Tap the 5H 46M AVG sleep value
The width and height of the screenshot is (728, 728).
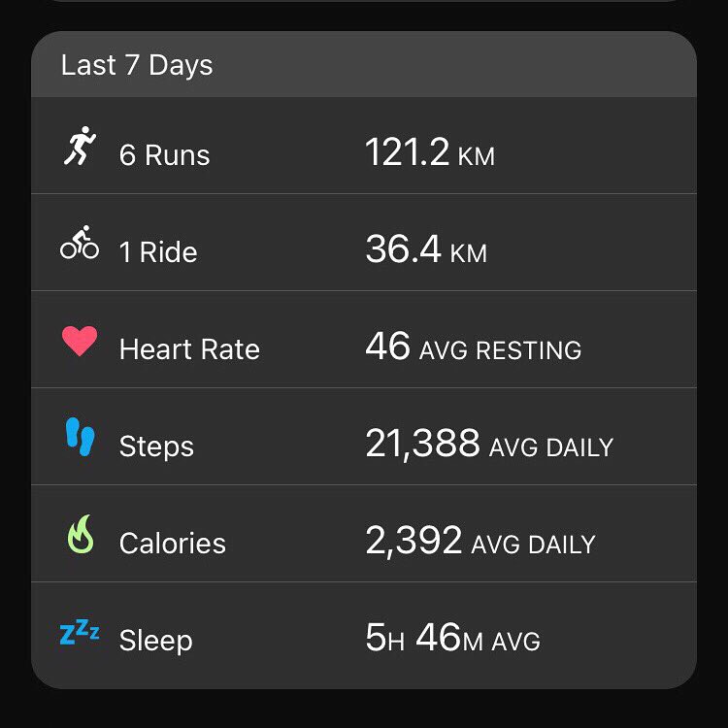[x=452, y=638]
